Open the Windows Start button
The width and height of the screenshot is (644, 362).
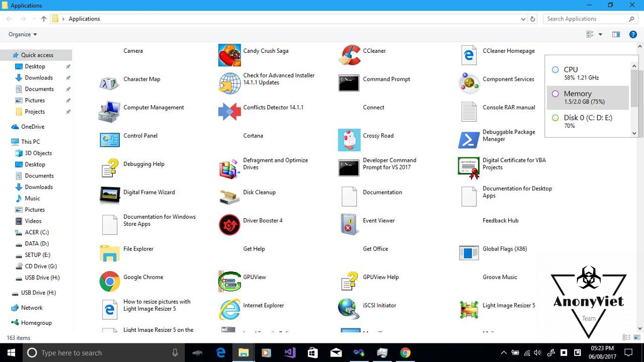pos(11,353)
